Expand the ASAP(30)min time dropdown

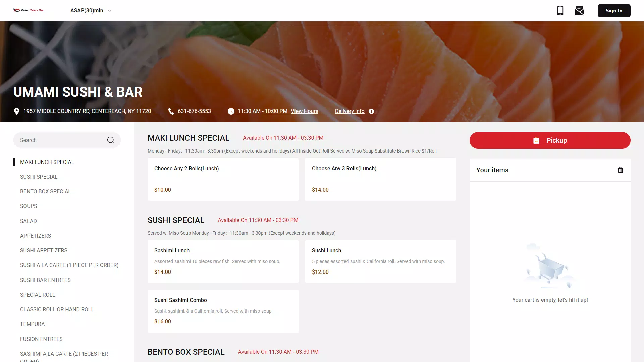[x=91, y=11]
